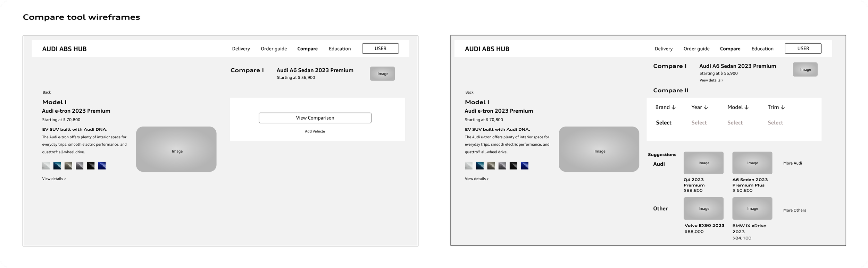Open View details under Compare I A6 Sedan

point(711,80)
